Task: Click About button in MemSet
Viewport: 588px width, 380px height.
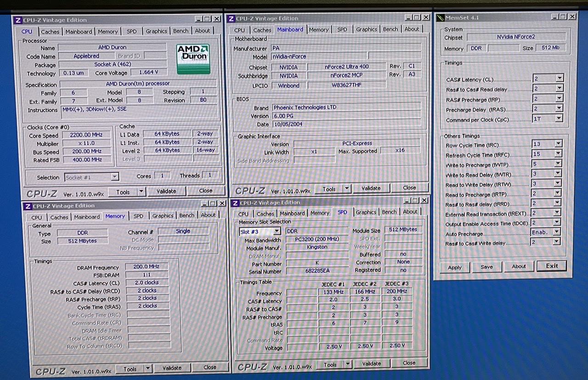Action: pos(519,267)
